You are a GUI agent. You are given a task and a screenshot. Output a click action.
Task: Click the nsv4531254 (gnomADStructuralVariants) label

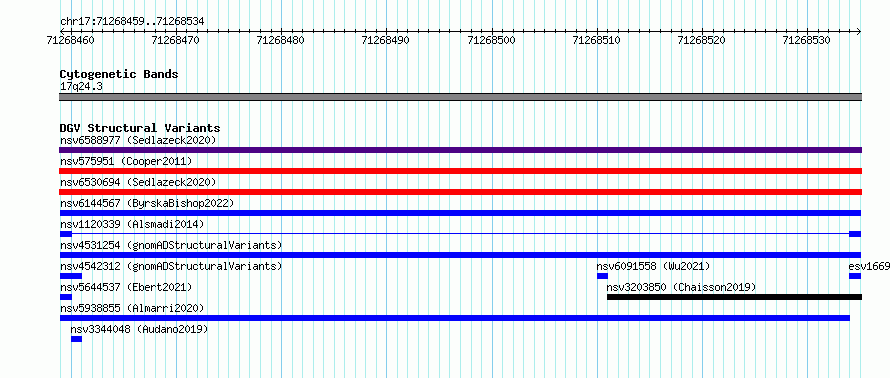(x=171, y=245)
